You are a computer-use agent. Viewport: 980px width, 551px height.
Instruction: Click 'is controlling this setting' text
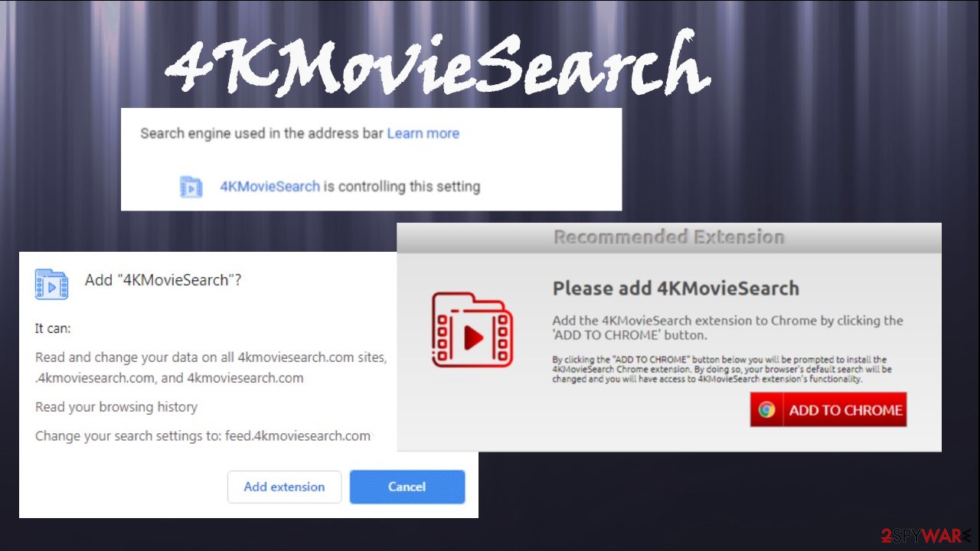(x=401, y=186)
